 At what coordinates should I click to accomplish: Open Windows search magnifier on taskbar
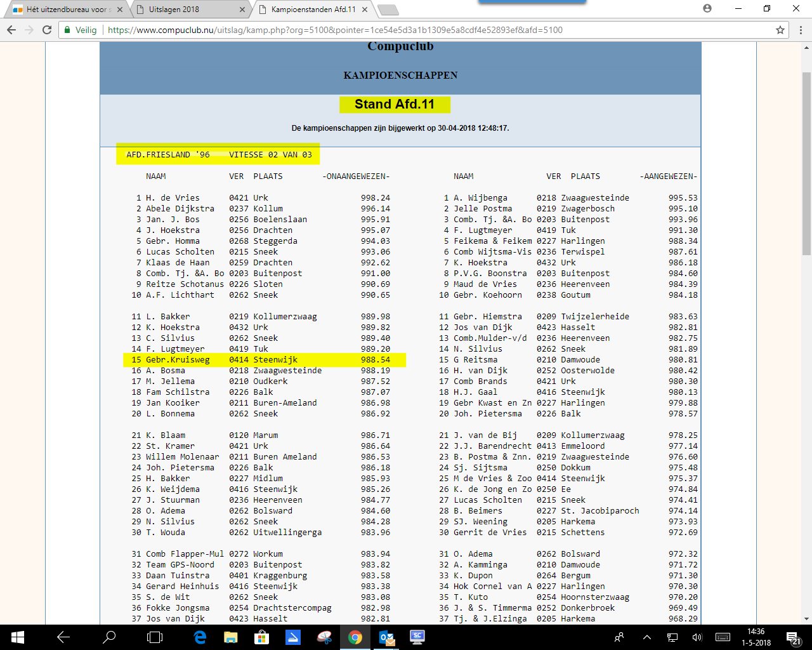[109, 637]
